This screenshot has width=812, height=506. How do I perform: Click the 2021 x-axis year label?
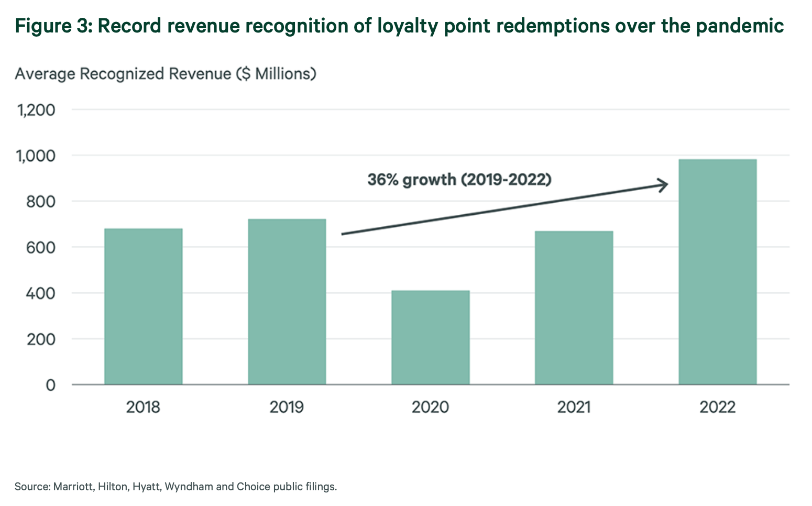tap(574, 407)
